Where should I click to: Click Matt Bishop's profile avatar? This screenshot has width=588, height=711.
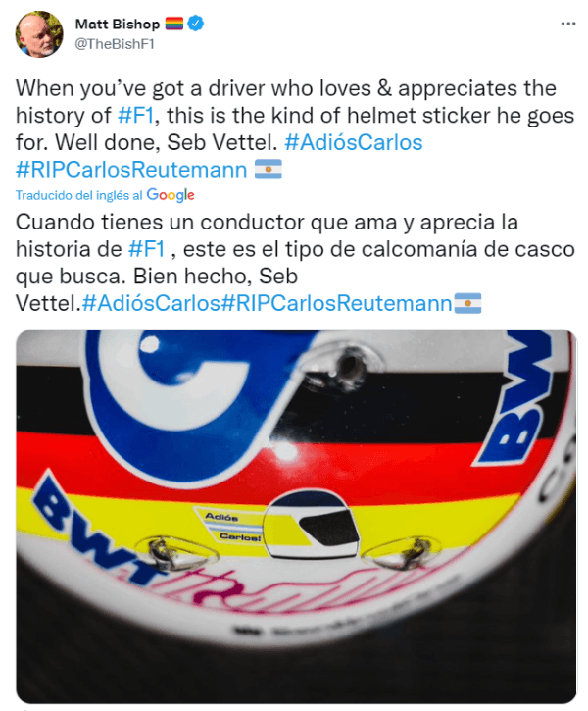coord(39,34)
